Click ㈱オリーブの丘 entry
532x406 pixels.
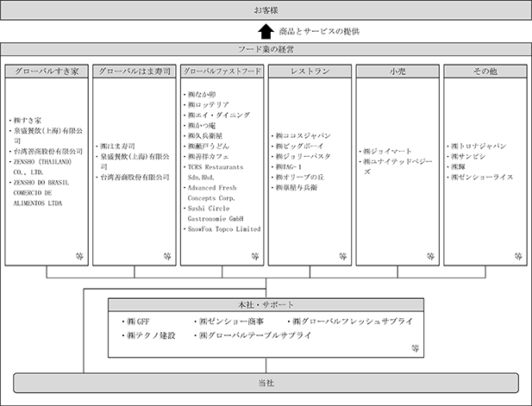[x=299, y=177]
